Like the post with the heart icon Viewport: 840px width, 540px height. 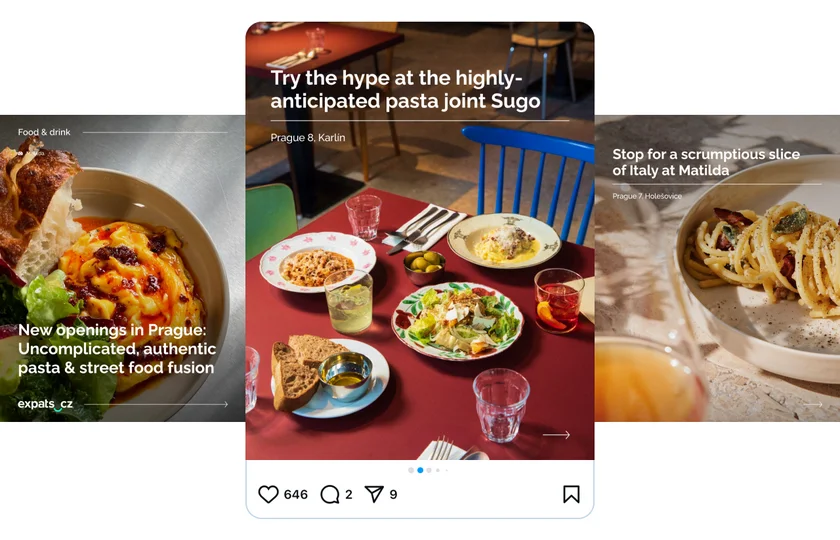coord(268,494)
